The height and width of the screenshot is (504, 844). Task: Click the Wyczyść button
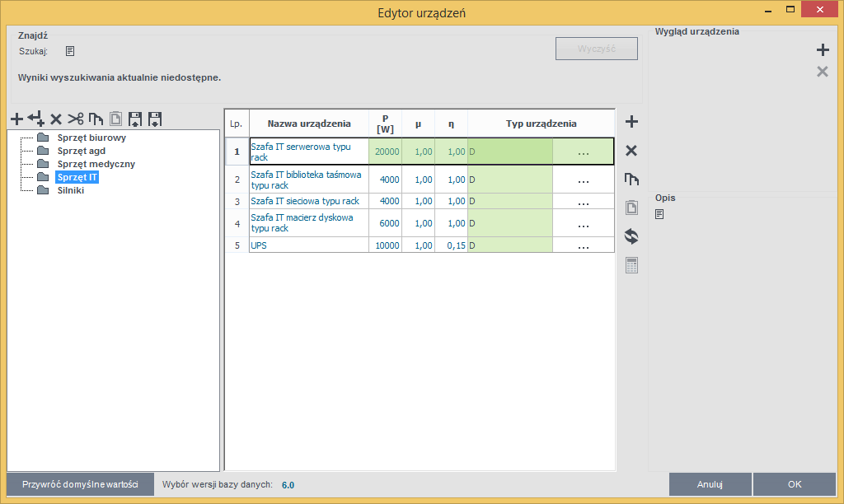[x=597, y=49]
